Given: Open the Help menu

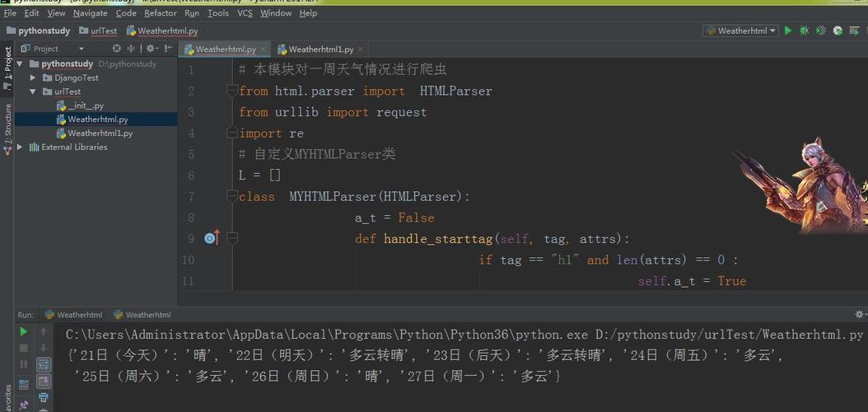Looking at the screenshot, I should [x=308, y=12].
